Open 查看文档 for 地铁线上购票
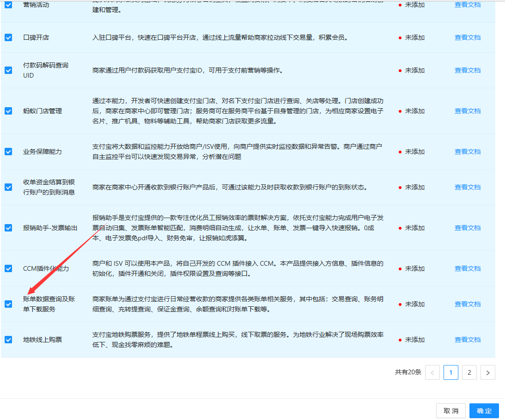 click(467, 340)
